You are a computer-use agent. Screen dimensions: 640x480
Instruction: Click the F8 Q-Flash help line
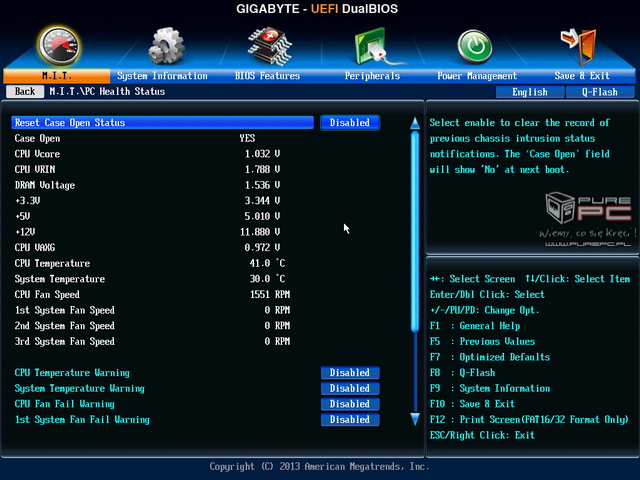pos(462,373)
